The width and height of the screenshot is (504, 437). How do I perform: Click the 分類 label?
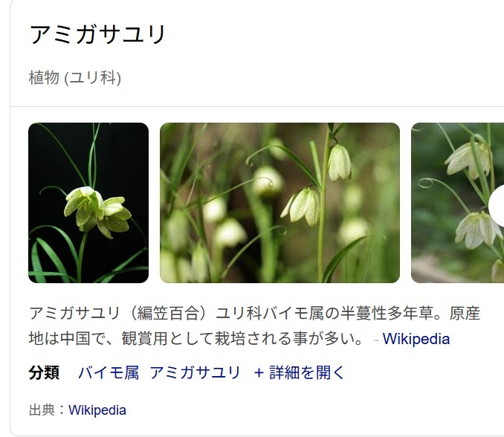coord(44,373)
